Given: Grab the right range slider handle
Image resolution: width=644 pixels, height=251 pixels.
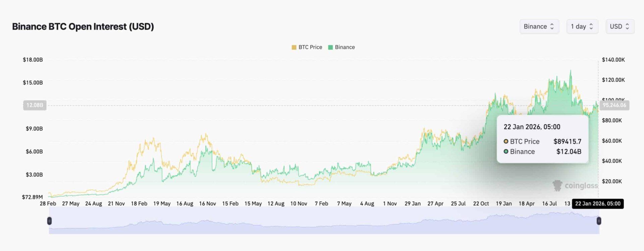Looking at the screenshot, I should click(x=599, y=221).
